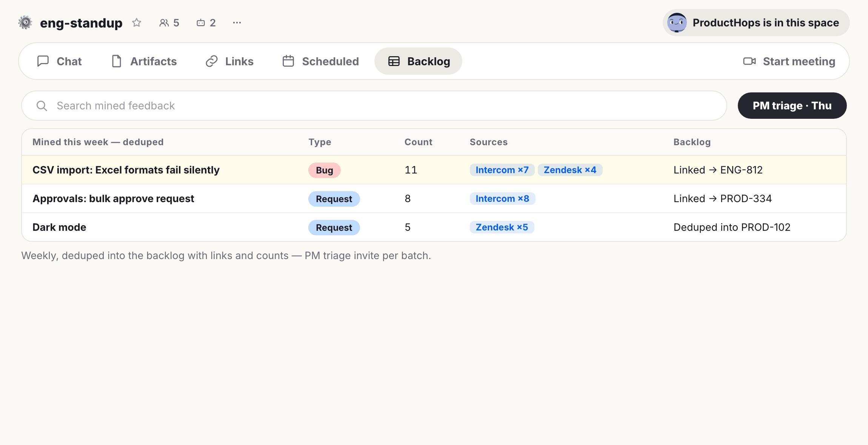Click the Bug type badge

click(325, 170)
